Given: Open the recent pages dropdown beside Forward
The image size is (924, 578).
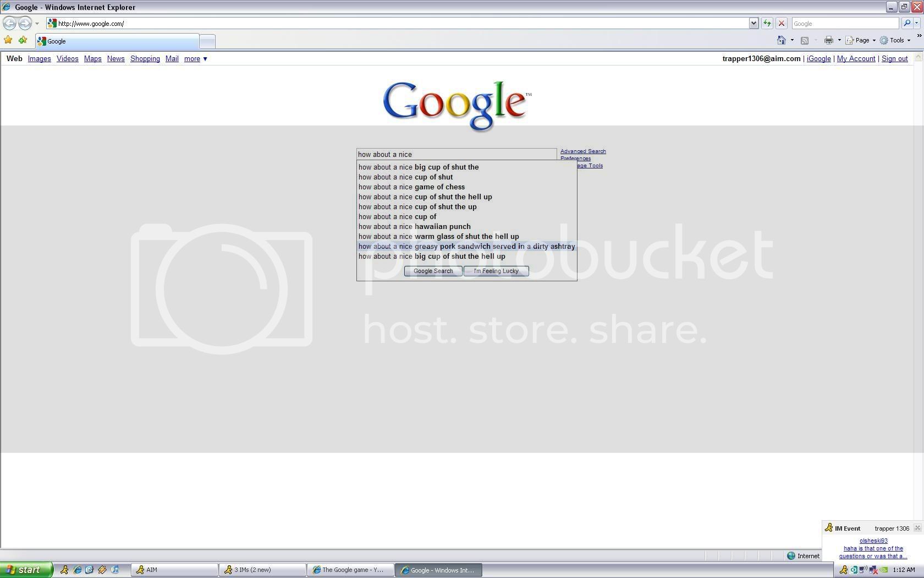Looking at the screenshot, I should pyautogui.click(x=37, y=24).
